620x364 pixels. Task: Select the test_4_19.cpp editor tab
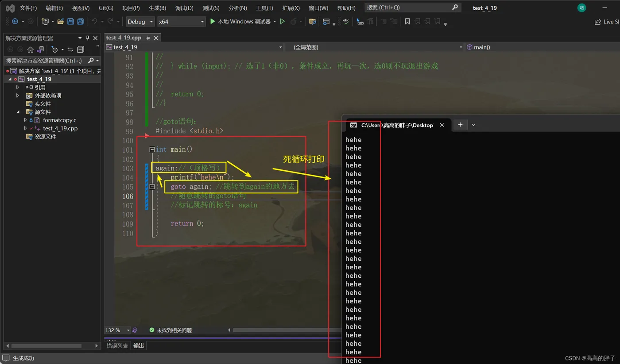pyautogui.click(x=124, y=38)
